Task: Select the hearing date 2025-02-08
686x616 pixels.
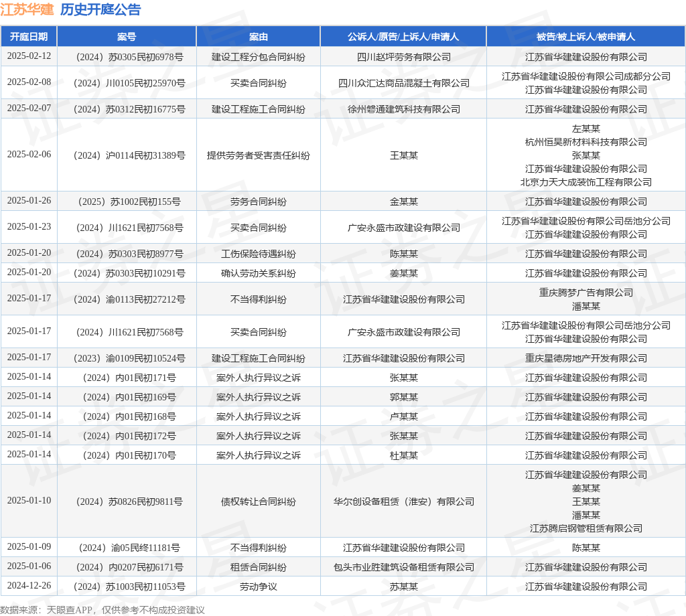Action: [x=29, y=82]
